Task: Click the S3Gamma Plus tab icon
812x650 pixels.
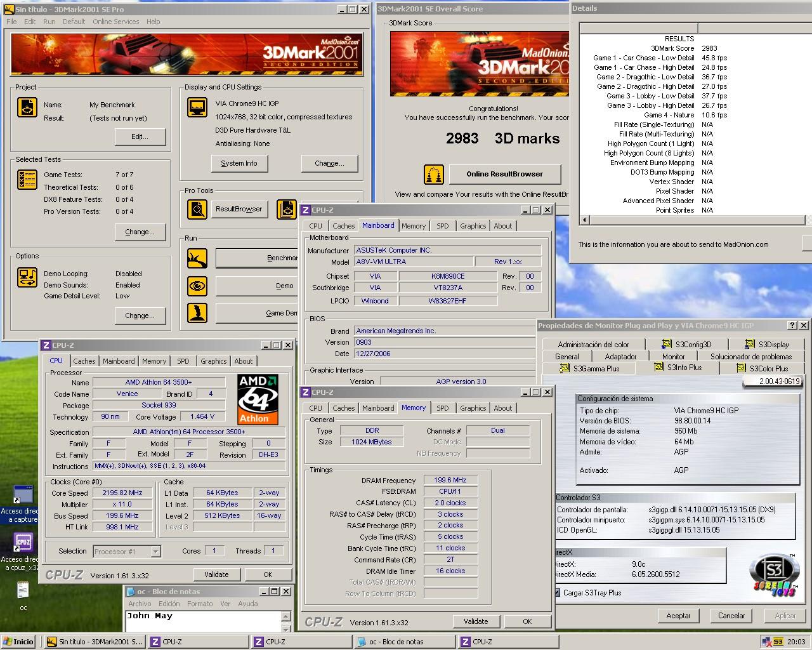Action: pos(564,368)
